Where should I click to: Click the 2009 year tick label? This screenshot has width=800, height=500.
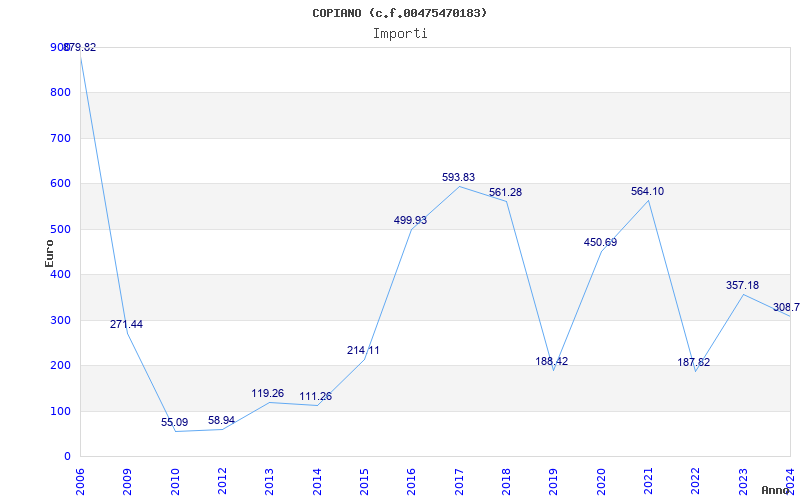(x=128, y=482)
